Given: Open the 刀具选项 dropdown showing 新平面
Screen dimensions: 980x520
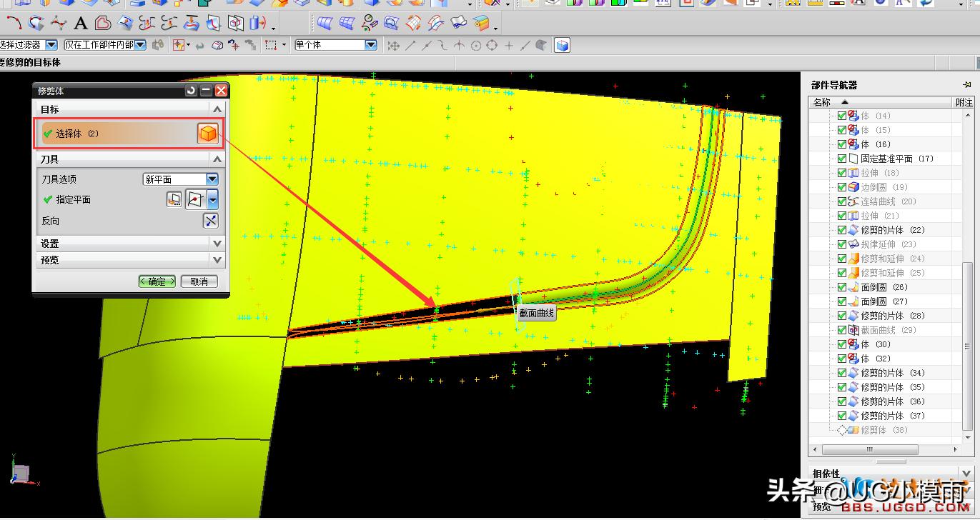Looking at the screenshot, I should coord(212,179).
